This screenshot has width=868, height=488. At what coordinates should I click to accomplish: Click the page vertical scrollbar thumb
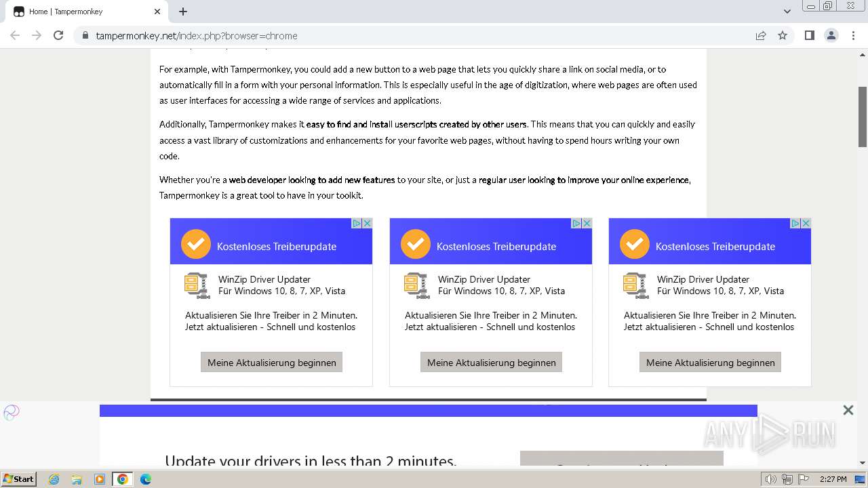(863, 117)
